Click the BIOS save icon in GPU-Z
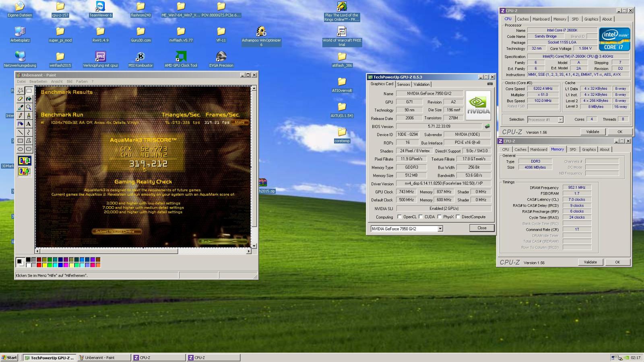The image size is (644, 362). [x=487, y=126]
